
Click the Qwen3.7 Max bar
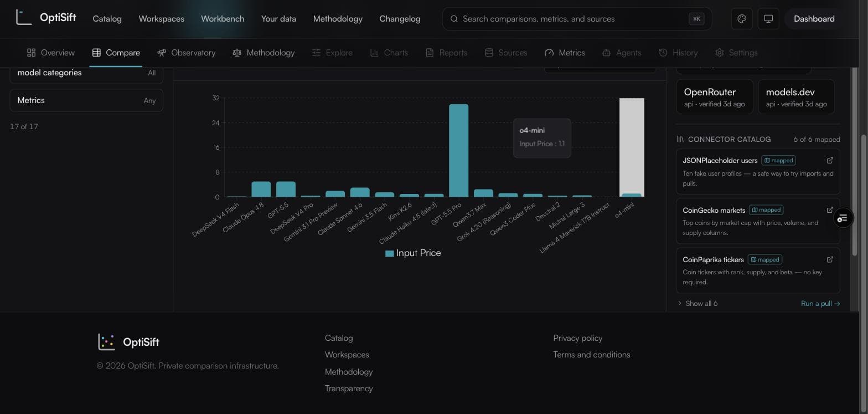click(x=483, y=193)
